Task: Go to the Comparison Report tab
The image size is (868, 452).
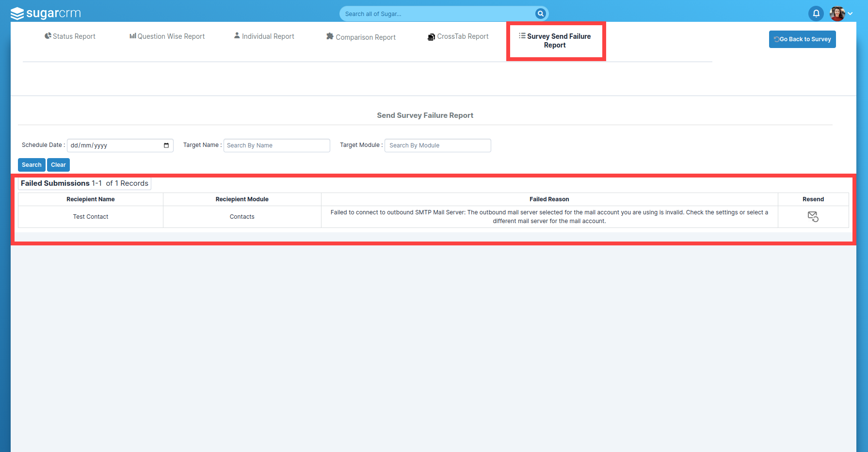Action: point(361,37)
